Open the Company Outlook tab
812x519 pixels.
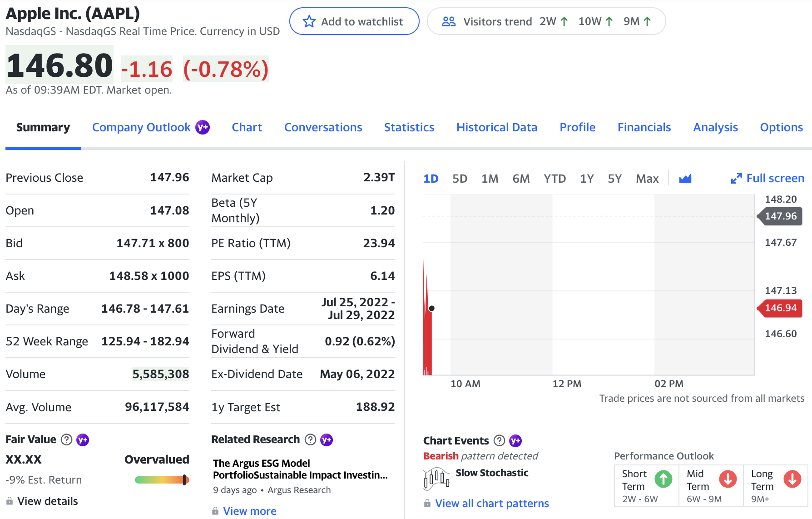141,127
